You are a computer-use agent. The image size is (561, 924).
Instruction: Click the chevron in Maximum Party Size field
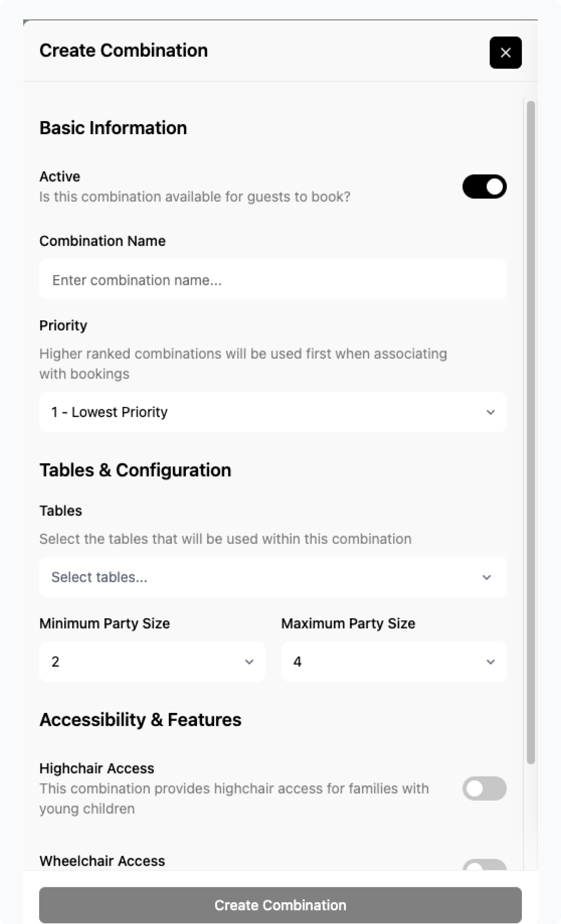click(x=490, y=662)
